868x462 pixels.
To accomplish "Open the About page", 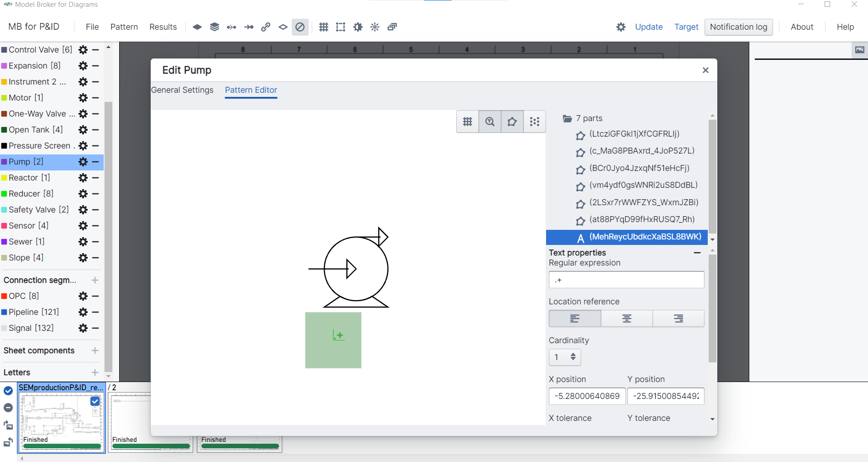I will [x=802, y=27].
